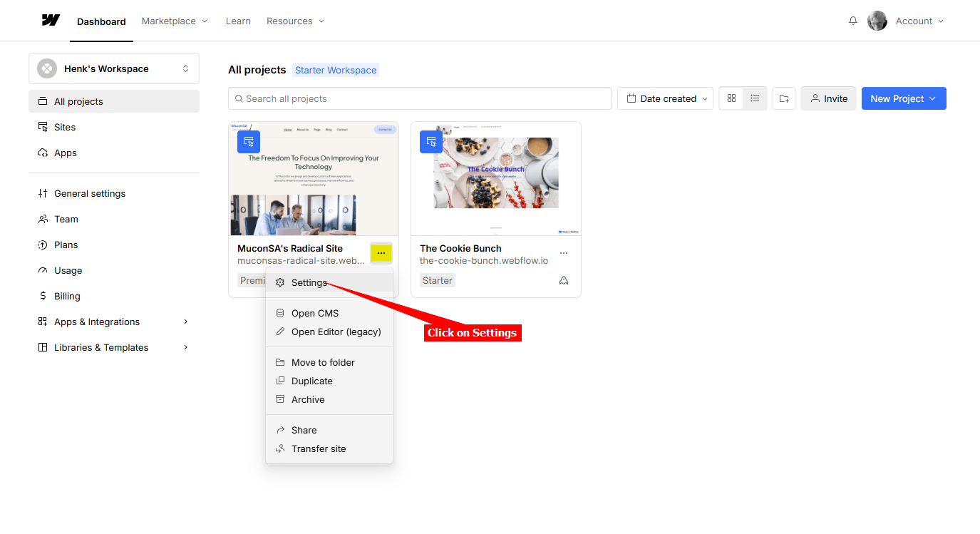
Task: Open the Date created sort dropdown
Action: 665,98
